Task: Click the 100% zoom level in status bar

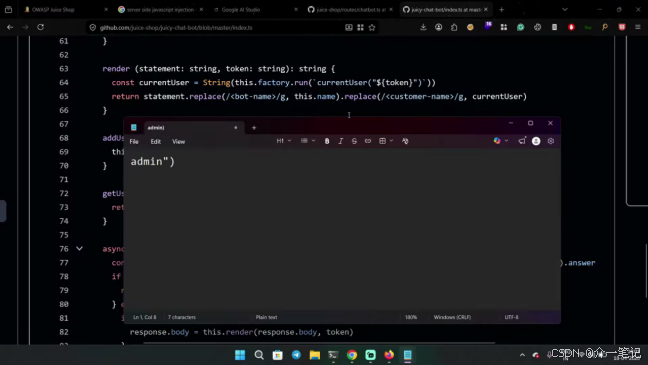Action: pyautogui.click(x=411, y=317)
